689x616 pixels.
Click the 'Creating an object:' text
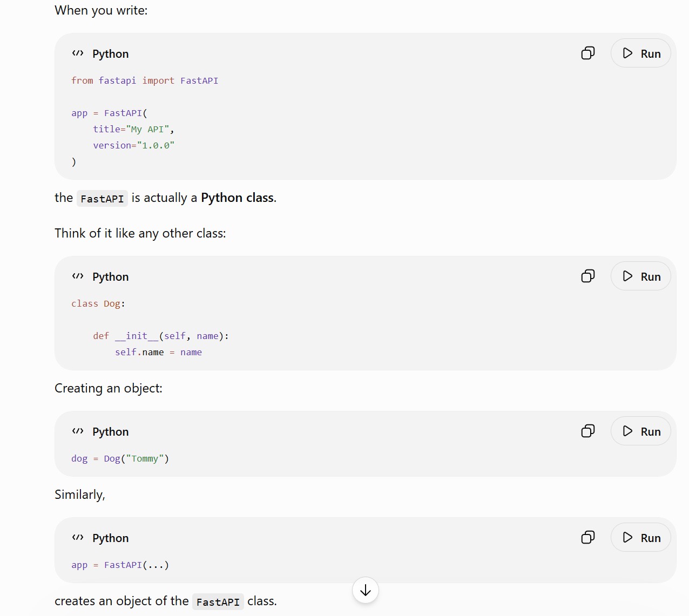(x=109, y=388)
